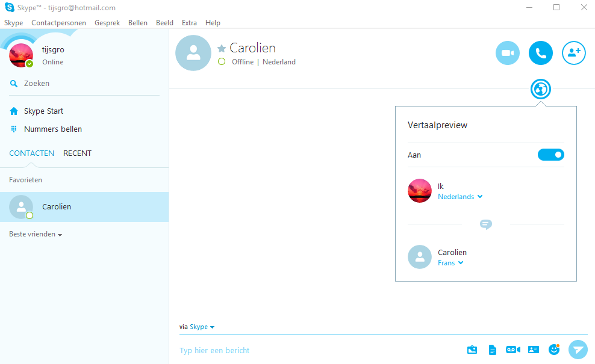595x364 pixels.
Task: Open my language dropdown showing Nederlands
Action: coord(460,197)
